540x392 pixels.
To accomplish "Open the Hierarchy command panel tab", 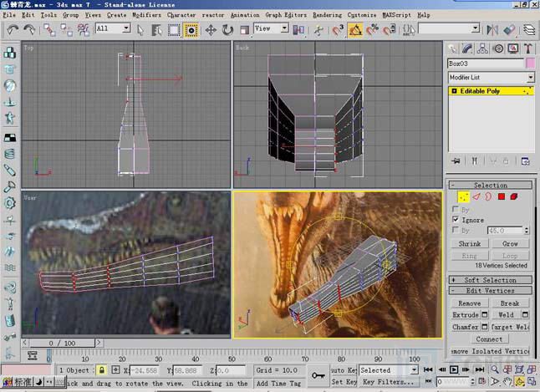I will (482, 49).
